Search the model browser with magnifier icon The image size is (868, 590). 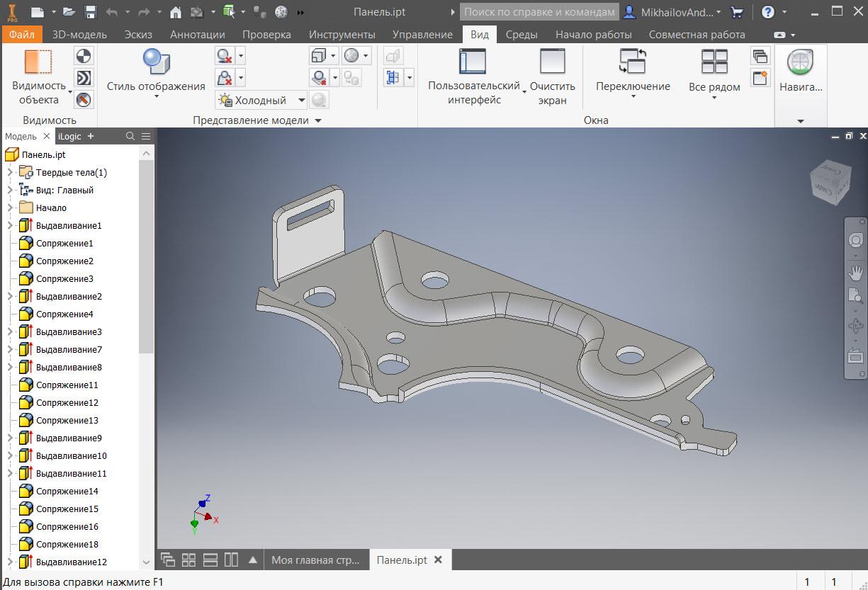[x=130, y=136]
